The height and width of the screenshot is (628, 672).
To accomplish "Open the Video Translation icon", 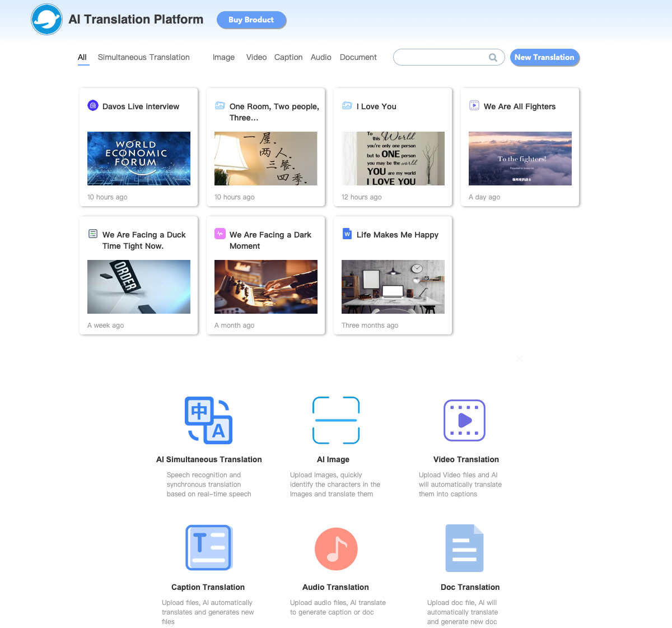I will click(464, 420).
